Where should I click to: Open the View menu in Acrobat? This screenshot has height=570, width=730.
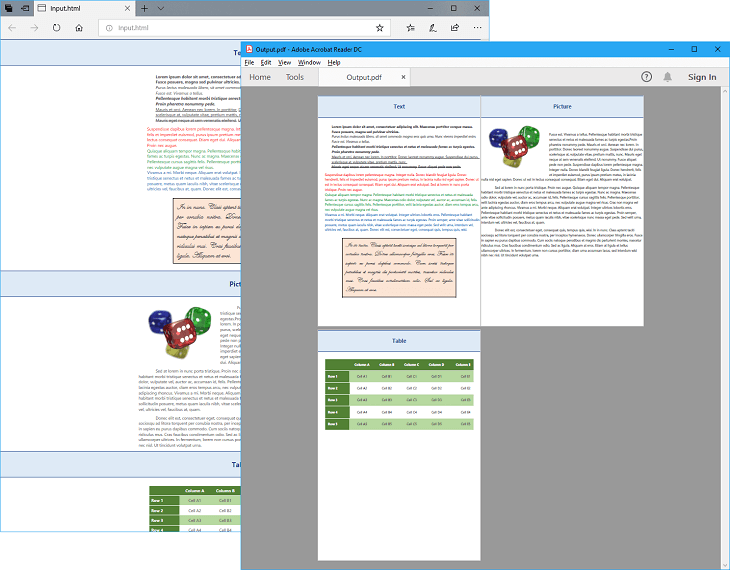285,62
